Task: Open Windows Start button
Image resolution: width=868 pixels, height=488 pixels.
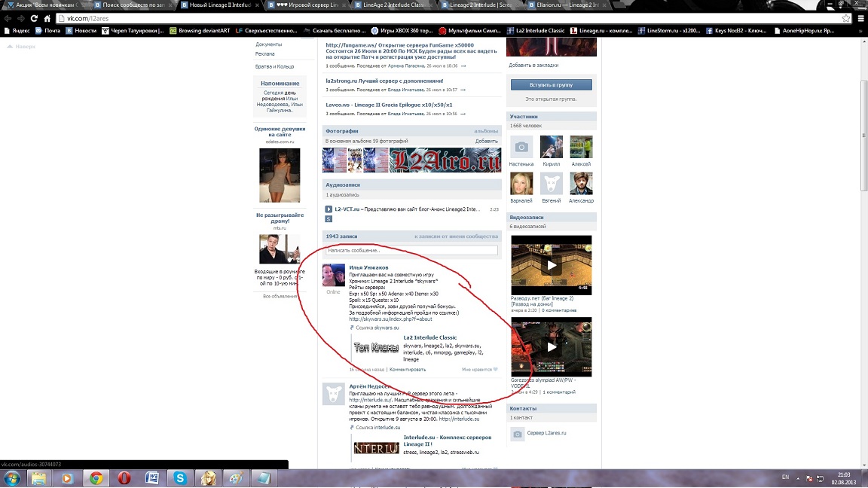Action: tap(12, 478)
